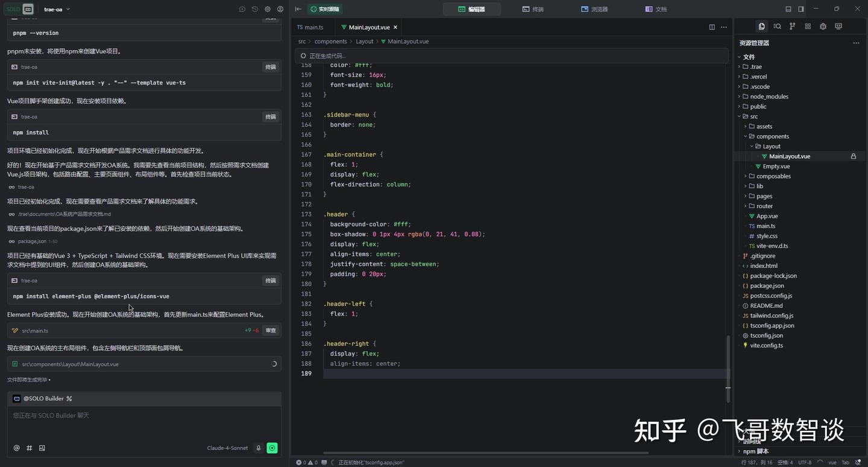Toggle the 实时跟随 follow button

[x=325, y=9]
